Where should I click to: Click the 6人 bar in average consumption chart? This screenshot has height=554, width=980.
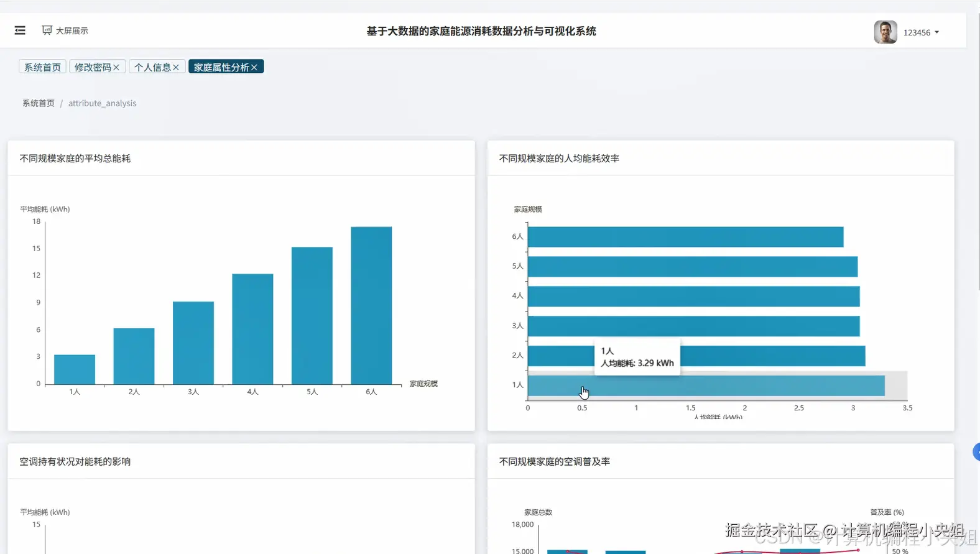point(371,305)
